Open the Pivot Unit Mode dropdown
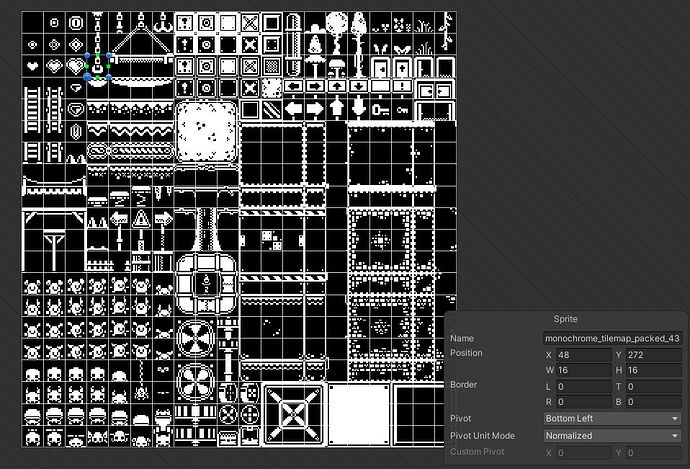Screen dimensions: 690x469 pyautogui.click(x=612, y=436)
